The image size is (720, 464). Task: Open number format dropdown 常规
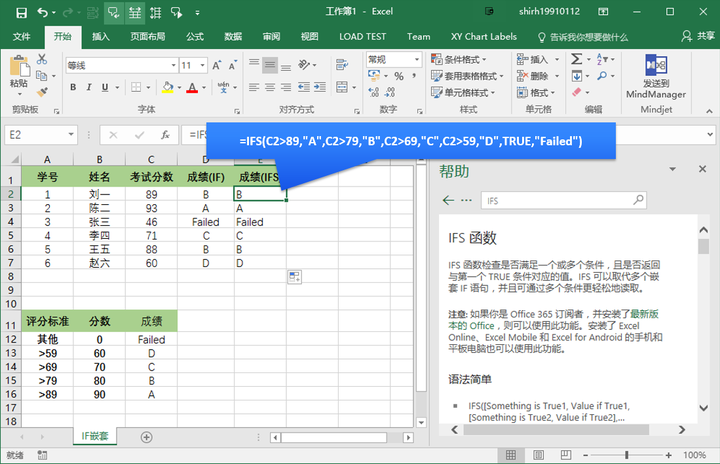click(x=417, y=59)
